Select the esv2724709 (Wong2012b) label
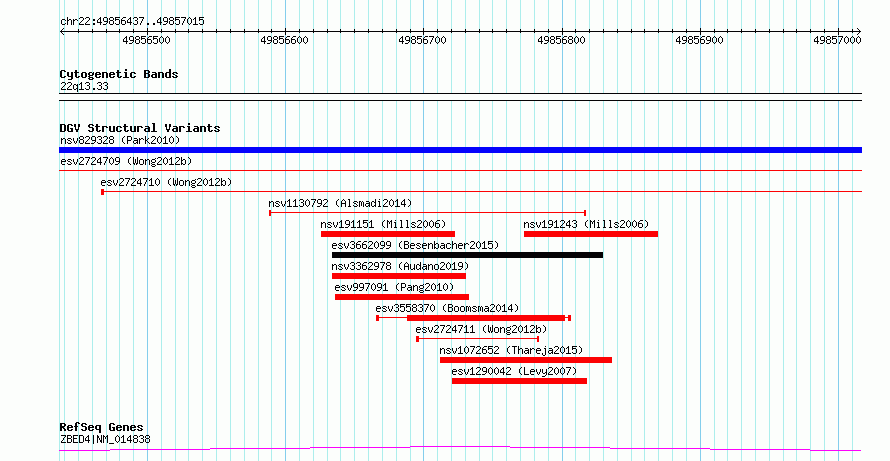Viewport: 890px width, 461px height. click(x=126, y=161)
